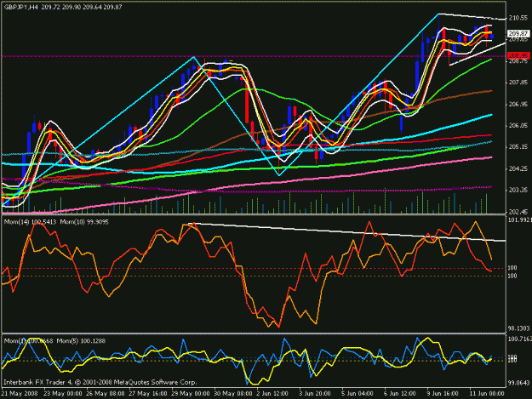The width and height of the screenshot is (532, 399).
Task: Click the 9 Jun 16:00 time label
Action: pos(442,394)
